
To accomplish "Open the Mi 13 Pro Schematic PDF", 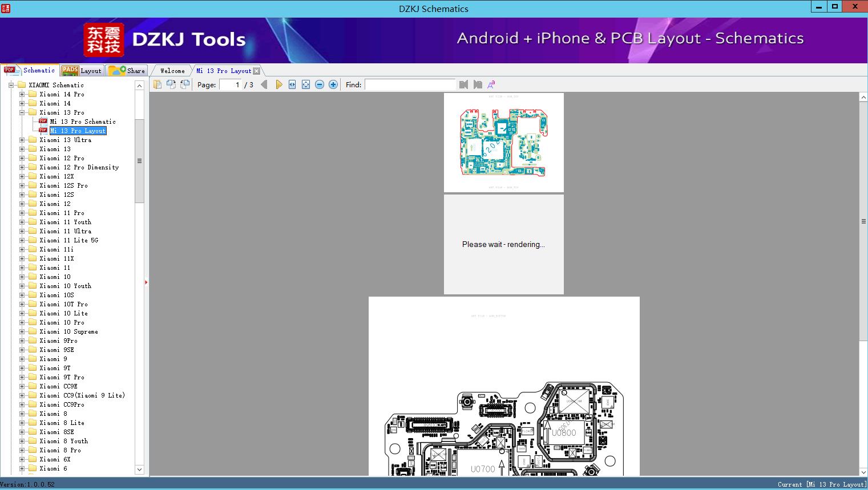I will [x=83, y=122].
